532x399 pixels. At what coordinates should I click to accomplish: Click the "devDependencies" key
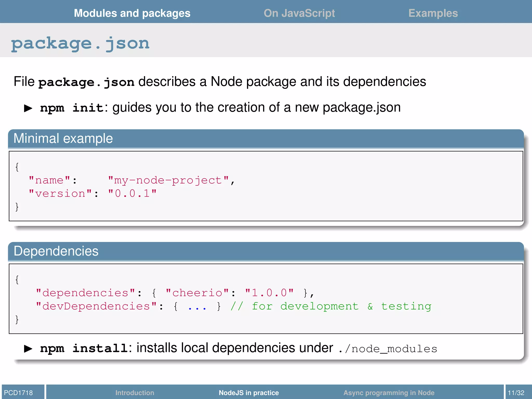96,306
